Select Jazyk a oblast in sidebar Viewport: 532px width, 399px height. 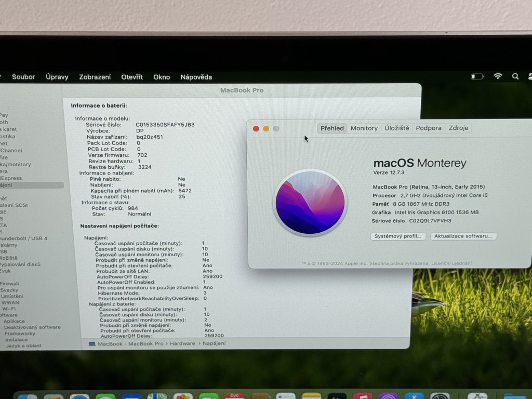tap(24, 345)
